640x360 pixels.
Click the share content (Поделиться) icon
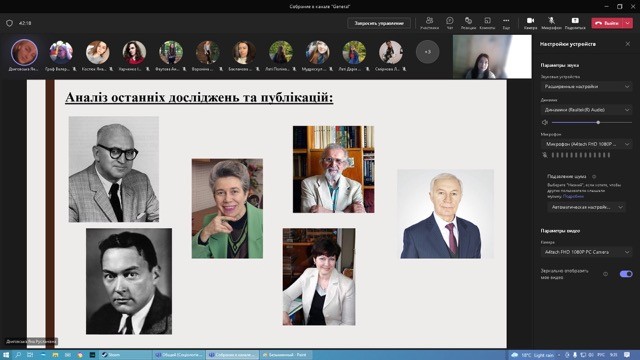pos(575,23)
